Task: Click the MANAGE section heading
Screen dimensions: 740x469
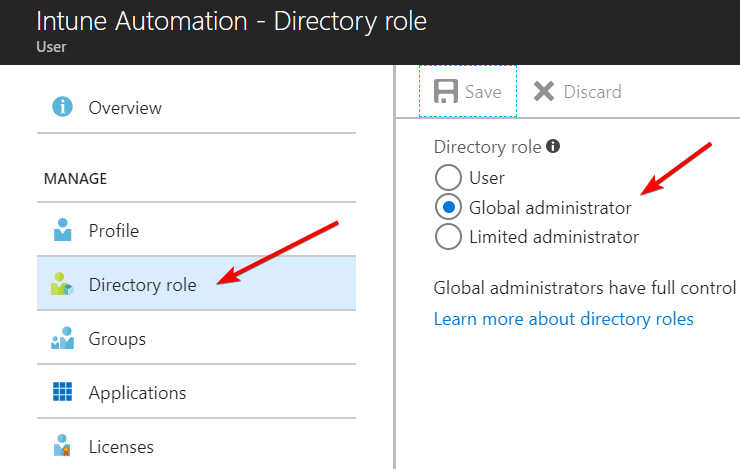Action: tap(76, 179)
